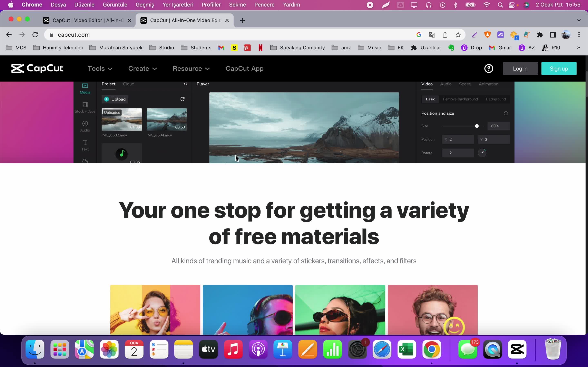
Task: Expand the Create dropdown menu
Action: pos(143,69)
